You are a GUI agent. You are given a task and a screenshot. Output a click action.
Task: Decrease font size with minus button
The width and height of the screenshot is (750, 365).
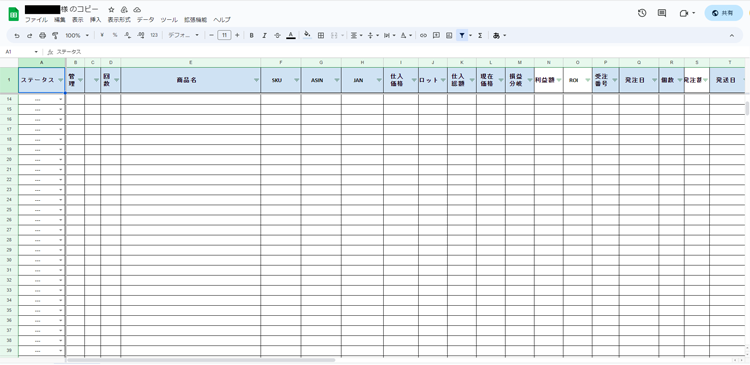pyautogui.click(x=211, y=35)
